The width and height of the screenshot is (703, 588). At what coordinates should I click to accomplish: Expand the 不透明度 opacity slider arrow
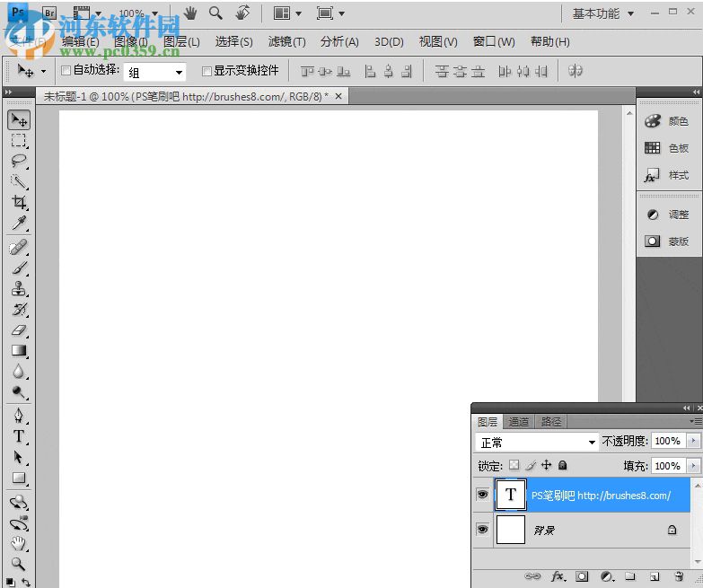tap(692, 441)
